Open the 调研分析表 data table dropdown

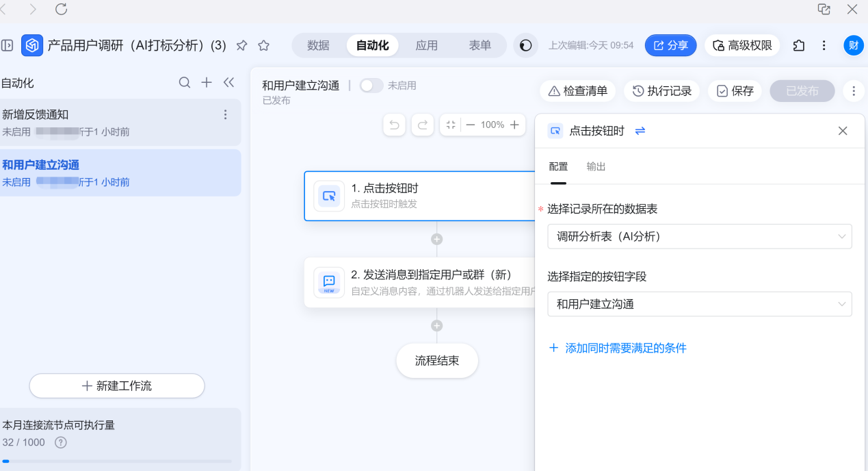pyautogui.click(x=699, y=236)
